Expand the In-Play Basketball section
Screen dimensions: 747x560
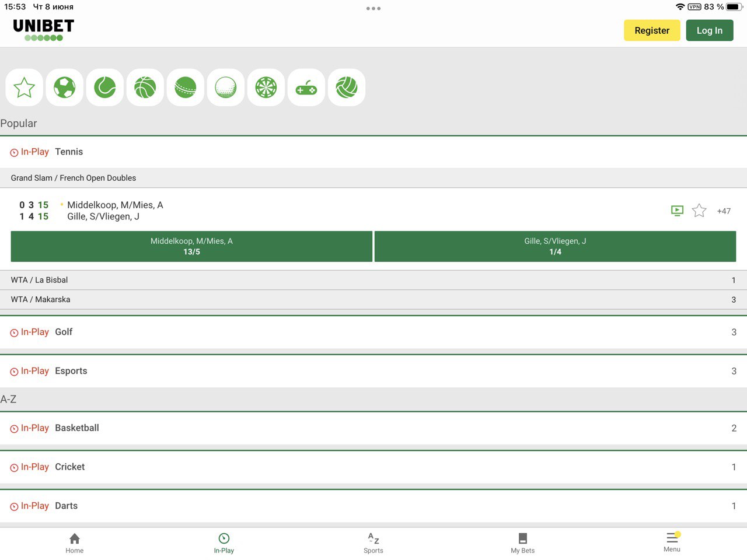[x=373, y=428]
